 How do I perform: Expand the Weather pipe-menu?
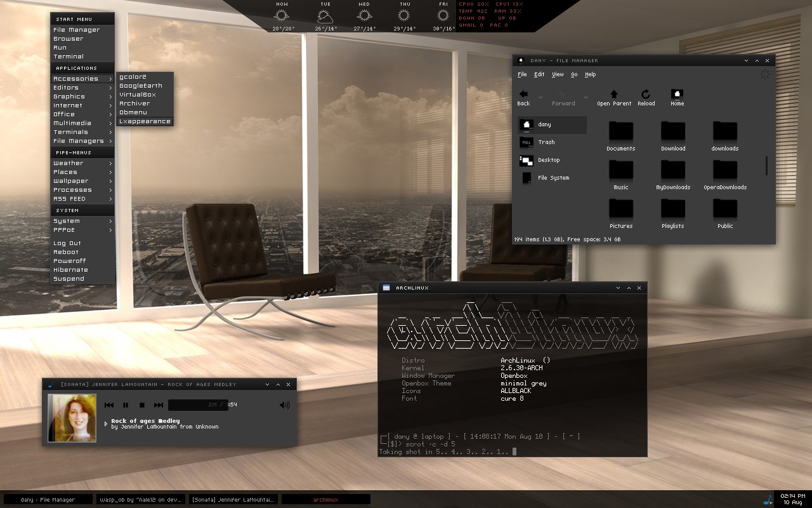pyautogui.click(x=82, y=163)
